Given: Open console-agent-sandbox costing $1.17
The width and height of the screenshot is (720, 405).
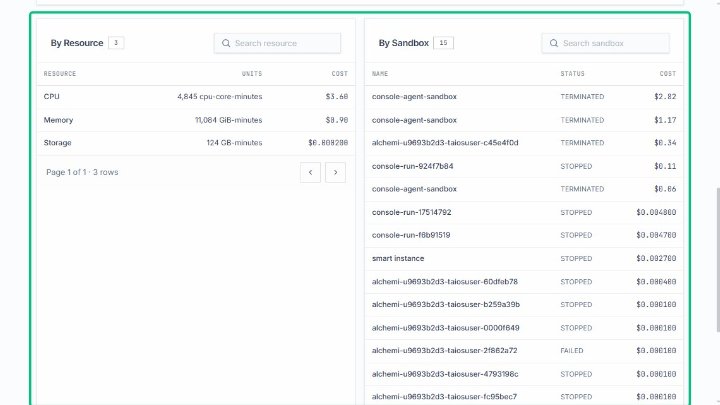Looking at the screenshot, I should (414, 120).
